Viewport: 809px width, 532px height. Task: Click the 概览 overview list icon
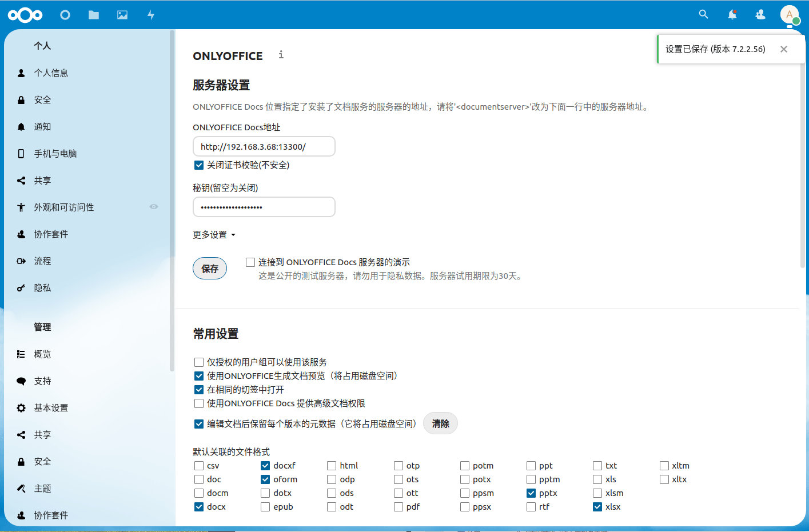pyautogui.click(x=21, y=354)
